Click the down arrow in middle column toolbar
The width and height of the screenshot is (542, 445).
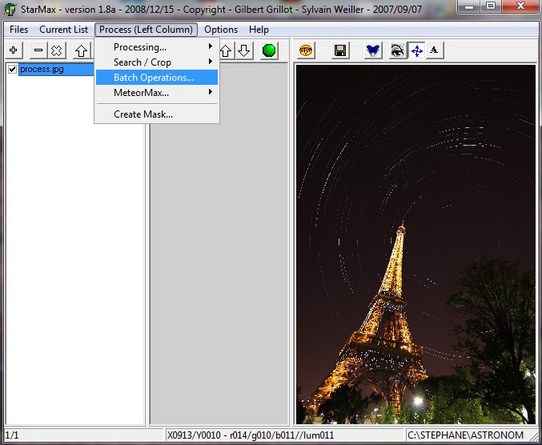coord(244,50)
